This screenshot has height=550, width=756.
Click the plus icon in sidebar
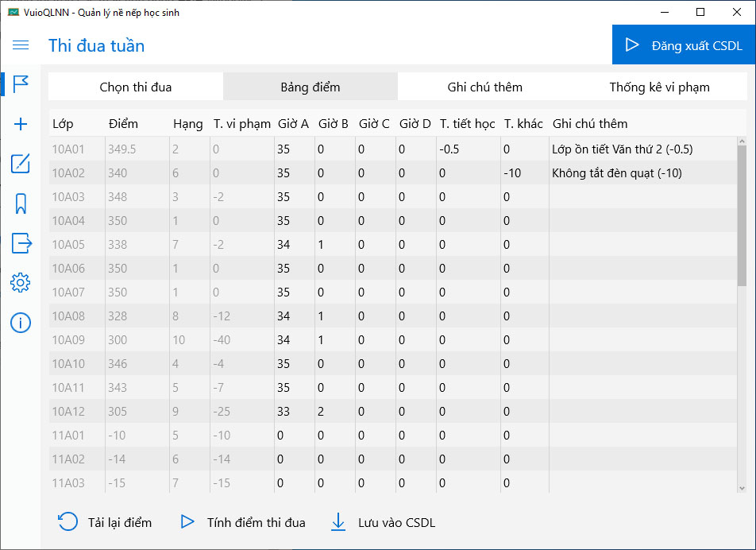tap(21, 124)
